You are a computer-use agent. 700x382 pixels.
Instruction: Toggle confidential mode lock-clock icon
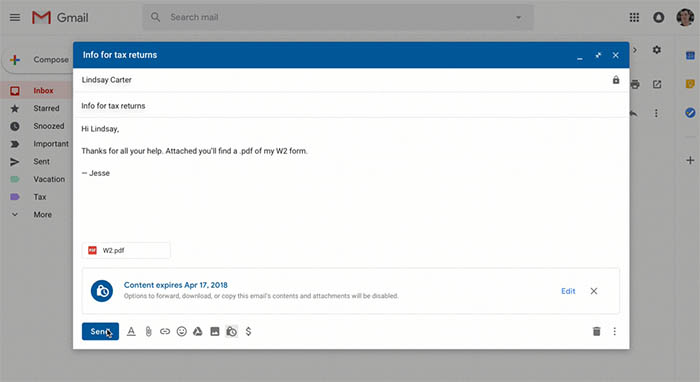tap(231, 332)
